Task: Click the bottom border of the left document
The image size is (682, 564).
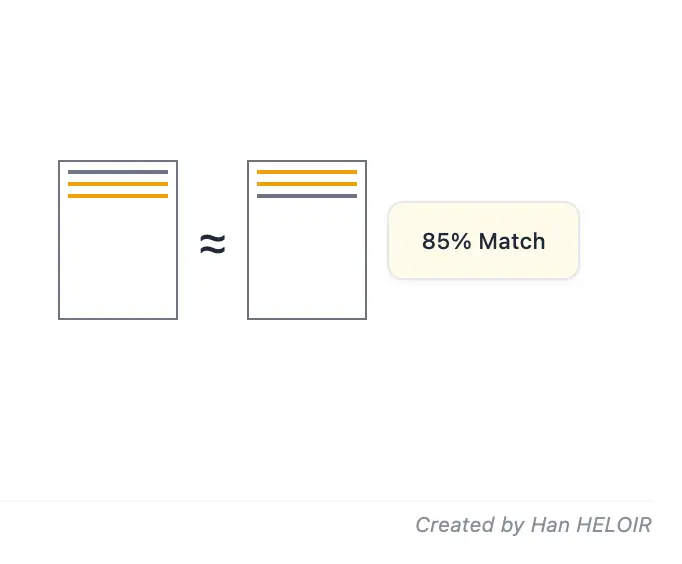Action: pyautogui.click(x=118, y=319)
